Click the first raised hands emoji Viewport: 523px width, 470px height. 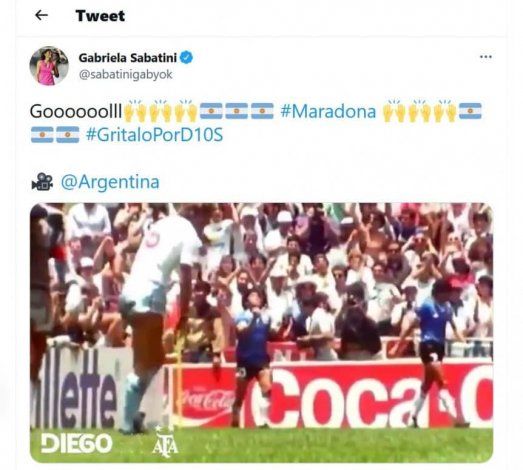coord(135,111)
